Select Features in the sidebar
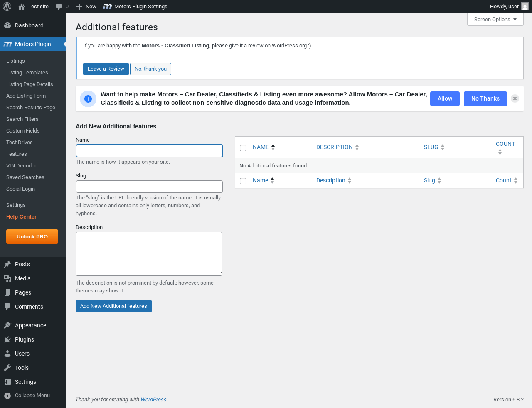 (17, 154)
